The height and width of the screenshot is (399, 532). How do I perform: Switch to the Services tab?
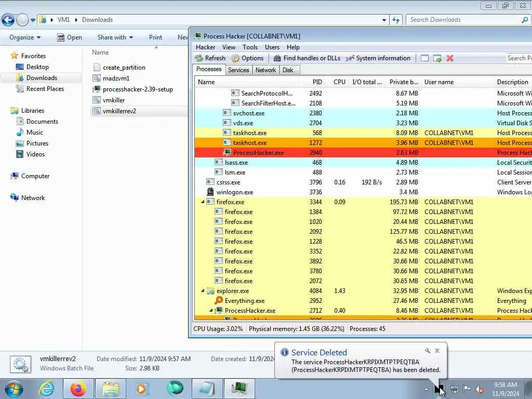238,70
